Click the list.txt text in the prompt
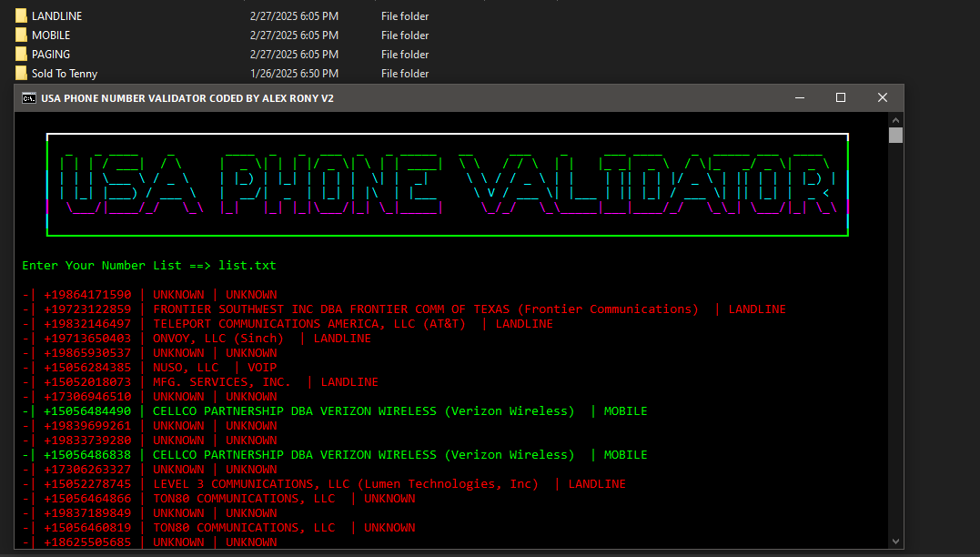Viewport: 980px width, 557px height. click(x=247, y=265)
